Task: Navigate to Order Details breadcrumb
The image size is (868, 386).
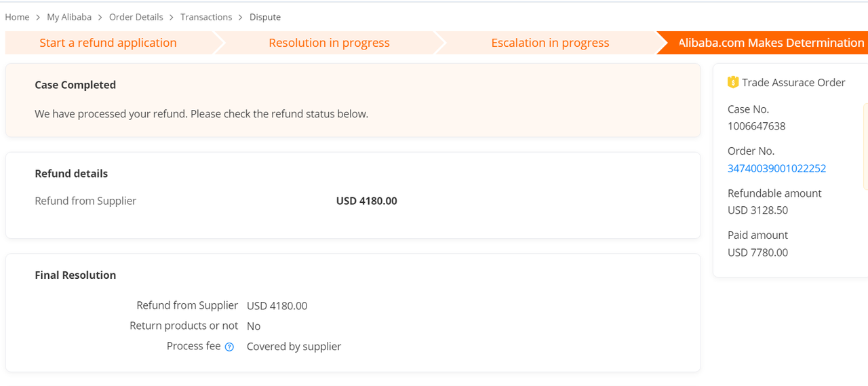Action: click(136, 17)
